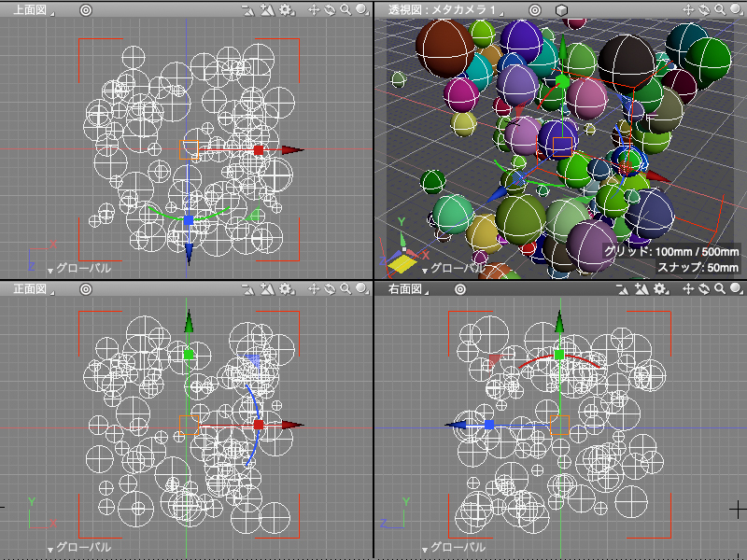Click the target fit icon in 上面図 header

tap(86, 10)
